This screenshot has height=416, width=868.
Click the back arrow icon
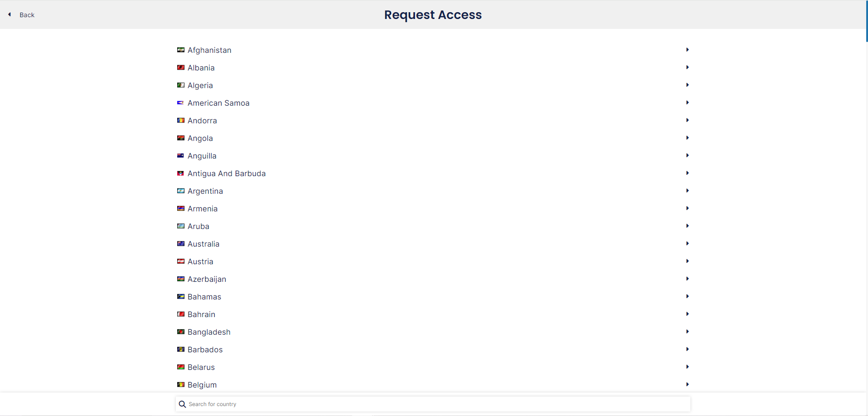9,14
